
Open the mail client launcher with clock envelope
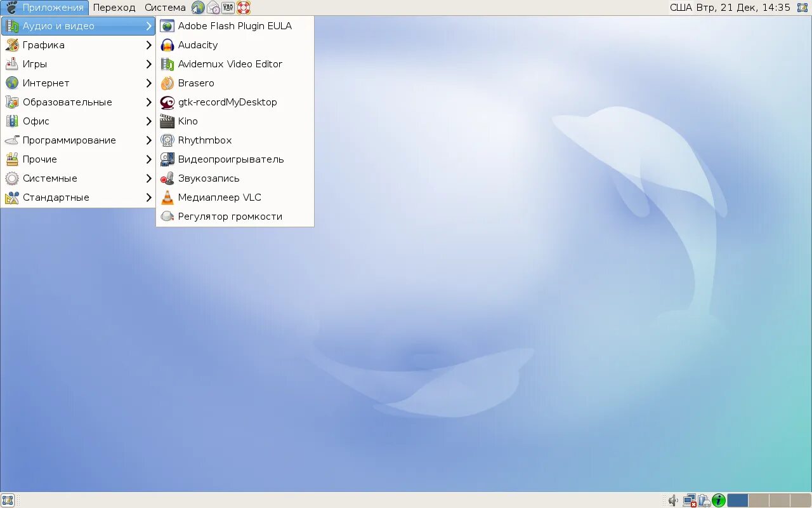[214, 8]
